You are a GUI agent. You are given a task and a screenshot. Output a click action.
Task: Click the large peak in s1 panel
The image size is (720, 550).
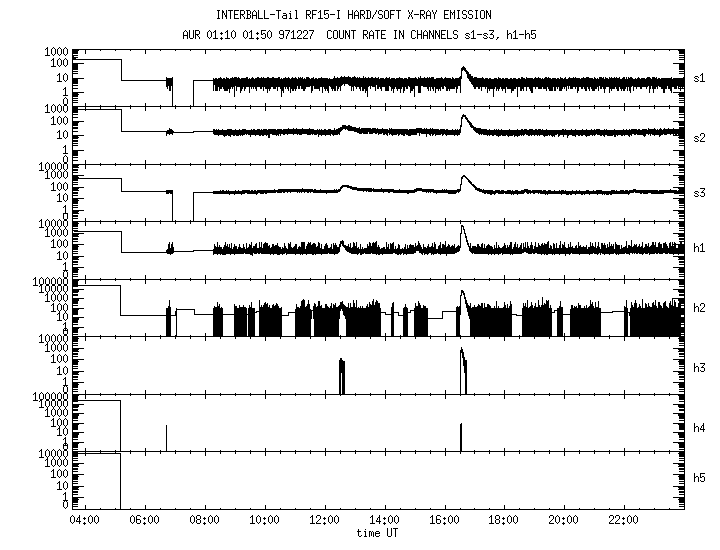pyautogui.click(x=464, y=73)
